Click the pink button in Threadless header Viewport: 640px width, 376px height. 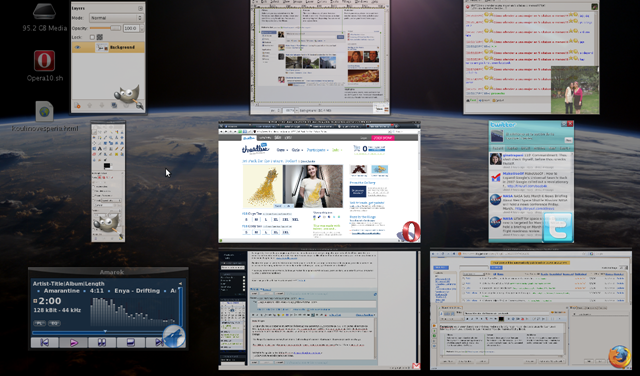click(x=382, y=138)
